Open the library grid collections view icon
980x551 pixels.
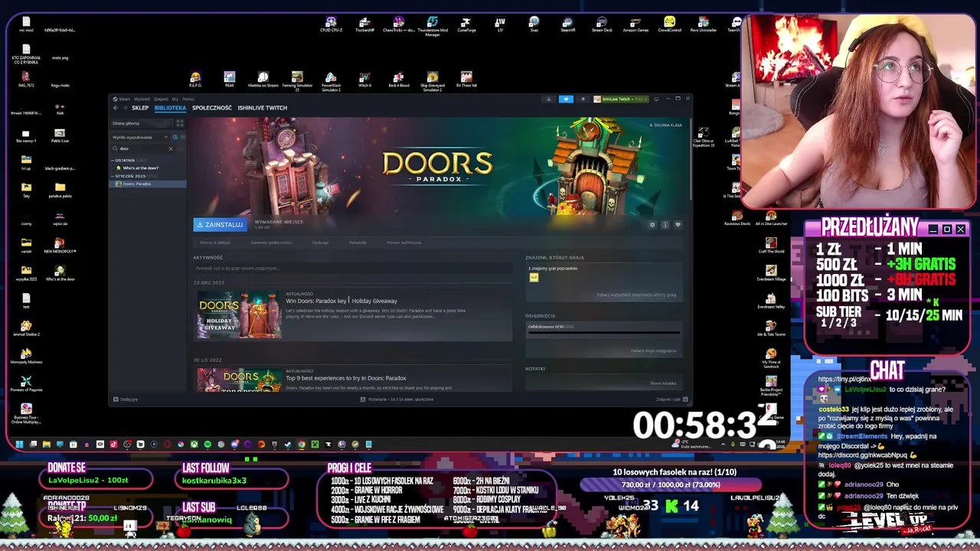click(x=180, y=123)
